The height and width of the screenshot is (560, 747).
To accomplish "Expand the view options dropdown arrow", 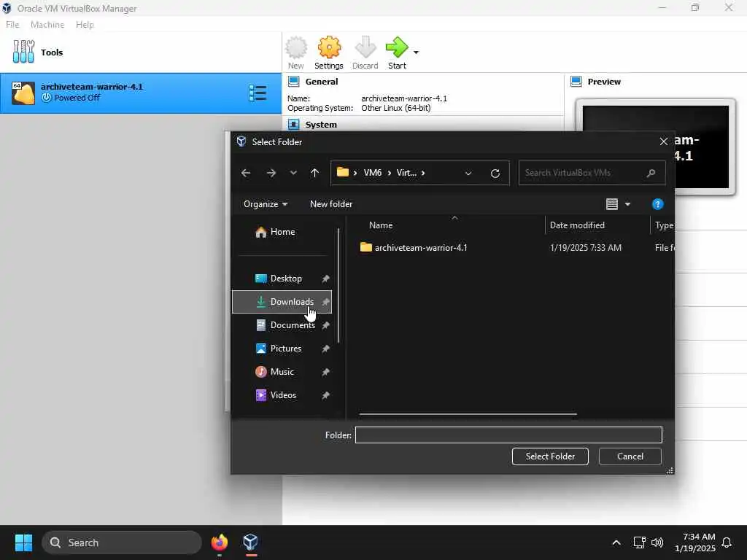I will (628, 204).
